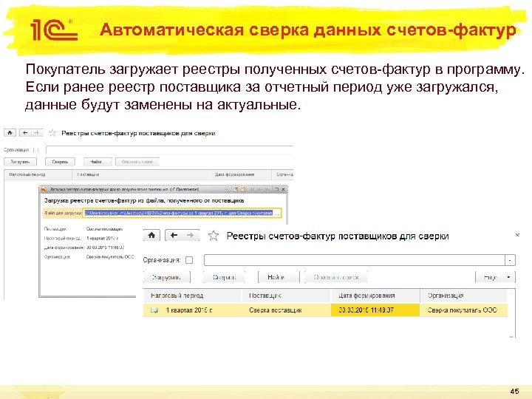Go back using the arrow in the large window

(x=174, y=235)
